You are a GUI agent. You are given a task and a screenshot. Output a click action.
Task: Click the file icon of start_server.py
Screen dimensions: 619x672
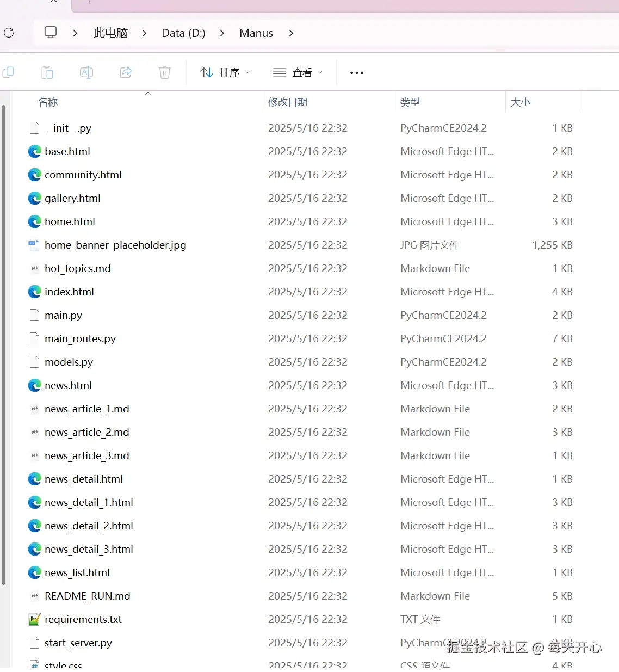(34, 643)
